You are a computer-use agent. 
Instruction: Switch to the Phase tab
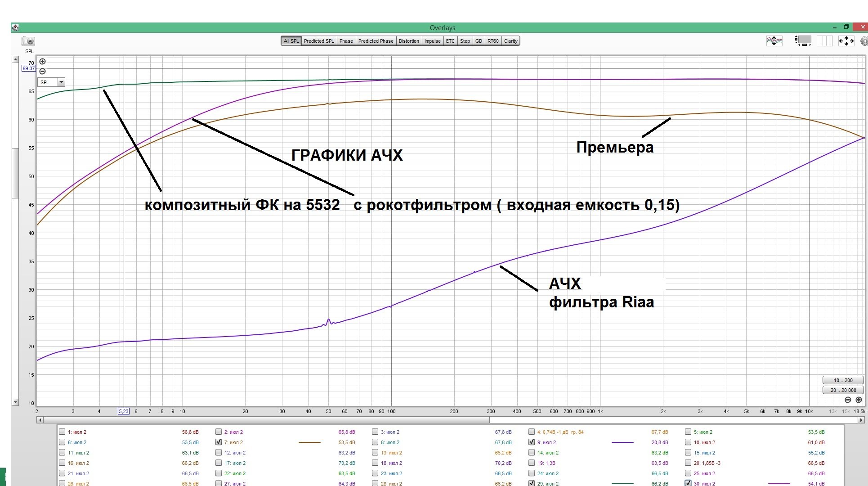click(346, 41)
